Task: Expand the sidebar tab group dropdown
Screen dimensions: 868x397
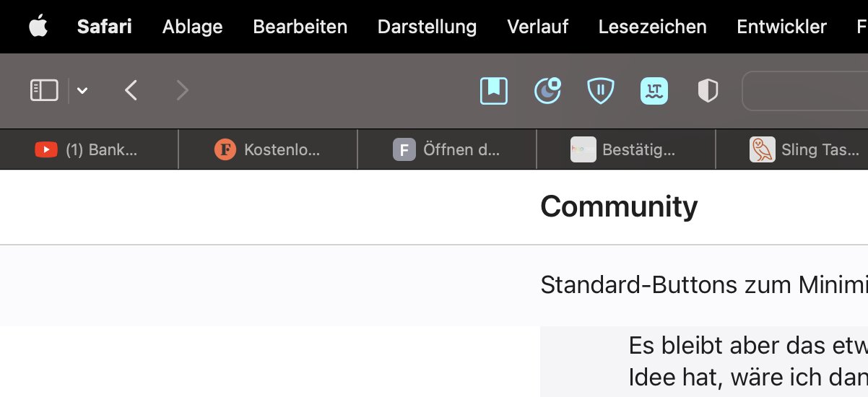Action: (82, 90)
